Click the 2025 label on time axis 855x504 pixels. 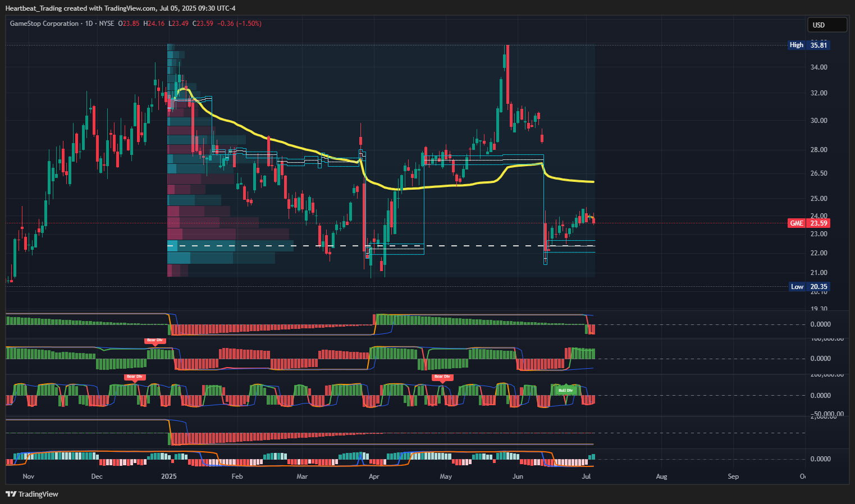pos(169,476)
